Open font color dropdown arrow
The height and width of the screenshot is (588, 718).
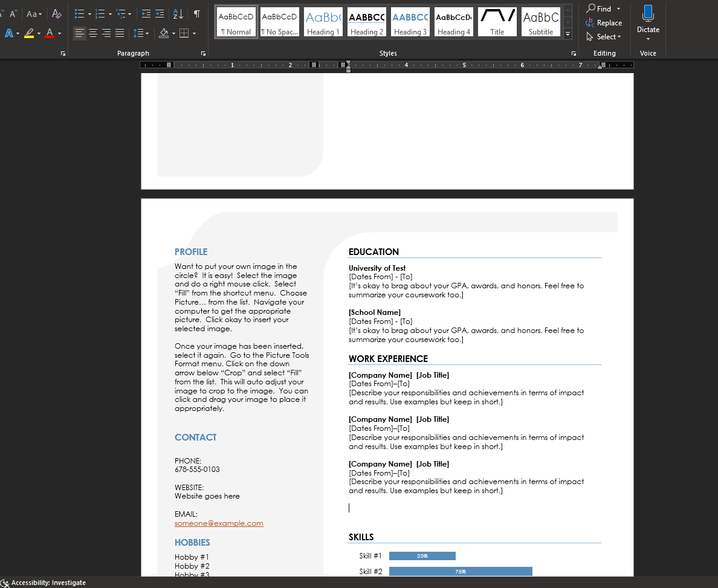point(59,33)
